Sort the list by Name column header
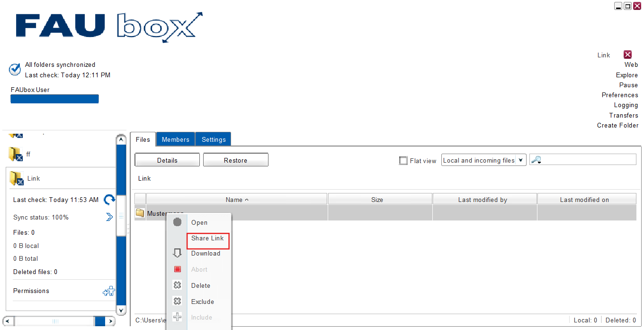Viewport: 644px width, 330px height. click(x=237, y=199)
